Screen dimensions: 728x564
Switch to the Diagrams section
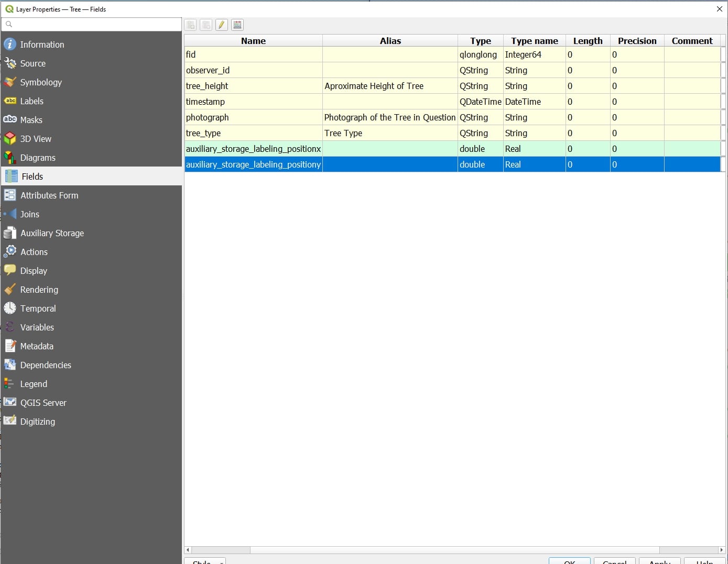(x=38, y=158)
